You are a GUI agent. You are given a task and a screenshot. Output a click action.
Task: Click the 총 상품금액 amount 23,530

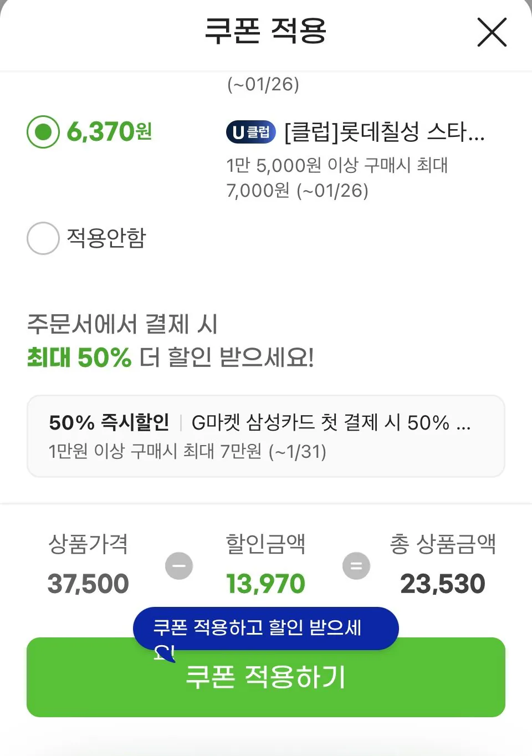[x=442, y=583]
